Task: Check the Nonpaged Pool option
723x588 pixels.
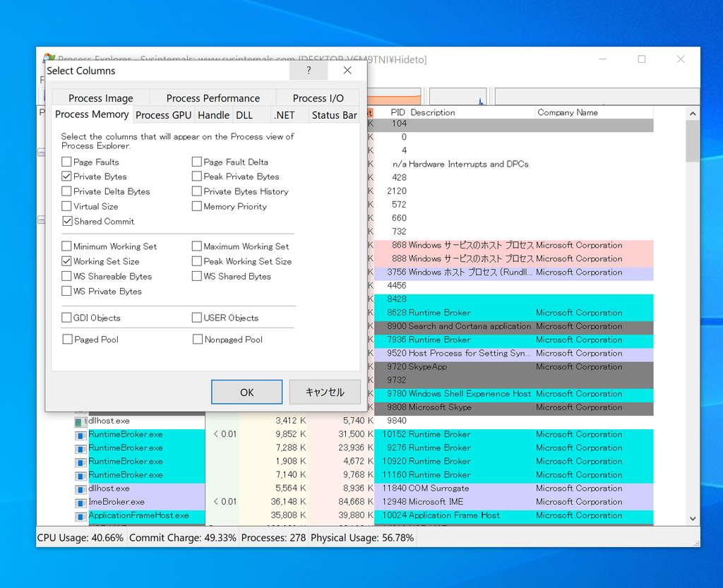Action: (x=198, y=339)
